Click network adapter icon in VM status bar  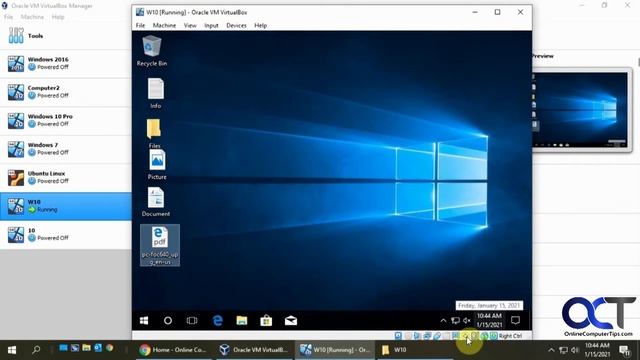pyautogui.click(x=427, y=336)
